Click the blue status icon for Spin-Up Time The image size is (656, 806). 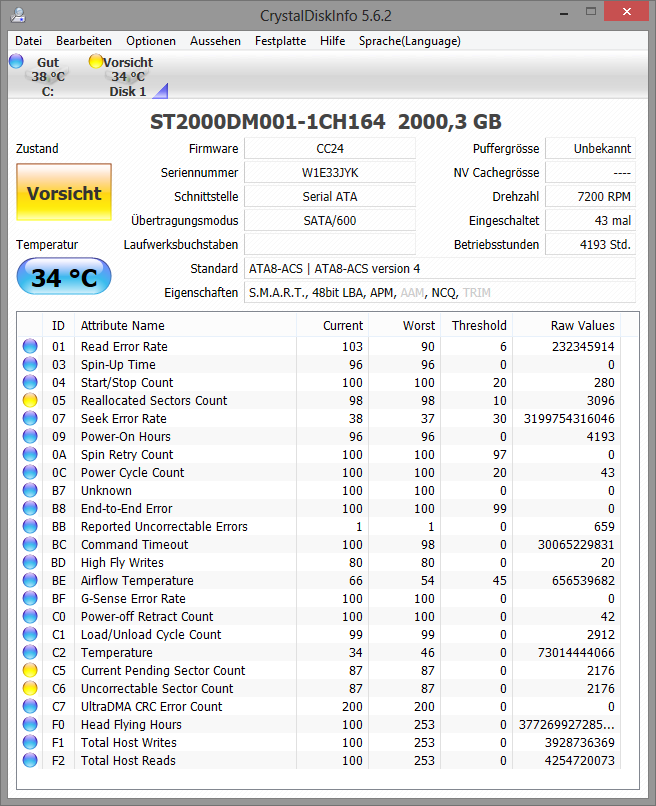click(30, 364)
